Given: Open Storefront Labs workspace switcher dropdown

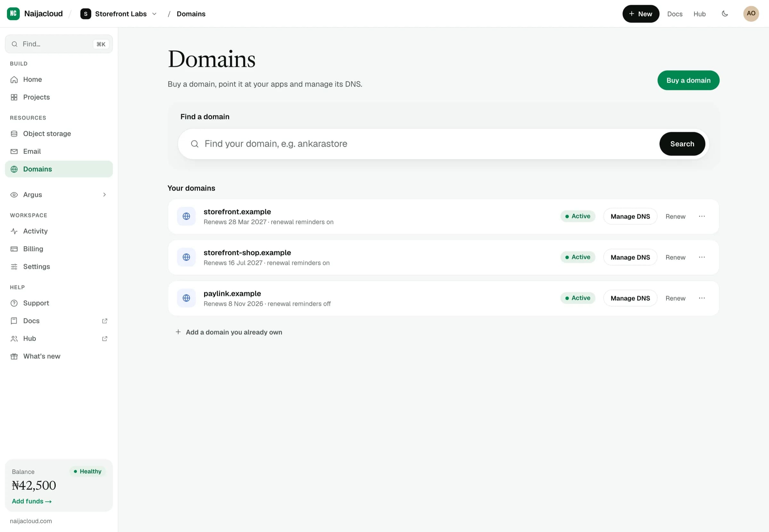Looking at the screenshot, I should [x=119, y=14].
